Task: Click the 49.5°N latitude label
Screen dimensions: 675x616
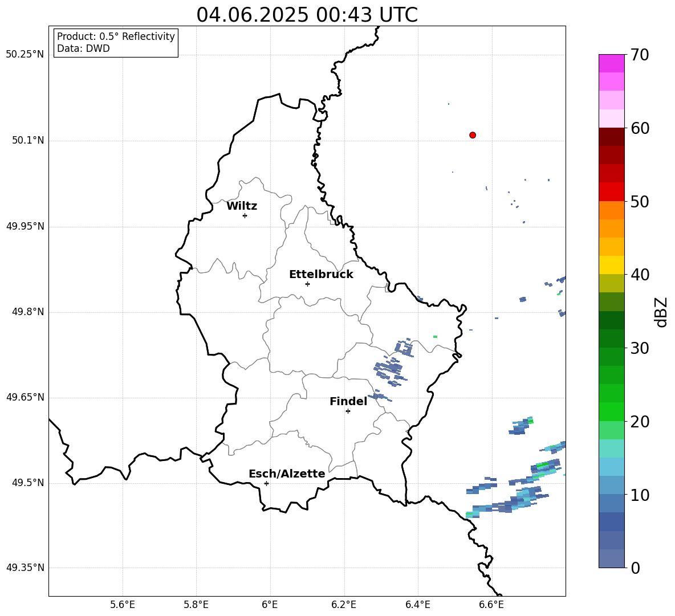Action: click(28, 483)
